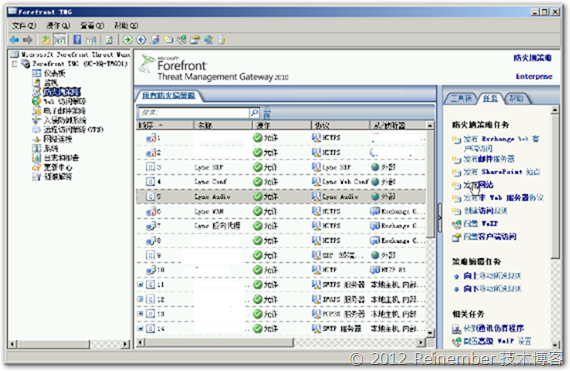Click the 配置 VoIP task icon

coord(456,224)
